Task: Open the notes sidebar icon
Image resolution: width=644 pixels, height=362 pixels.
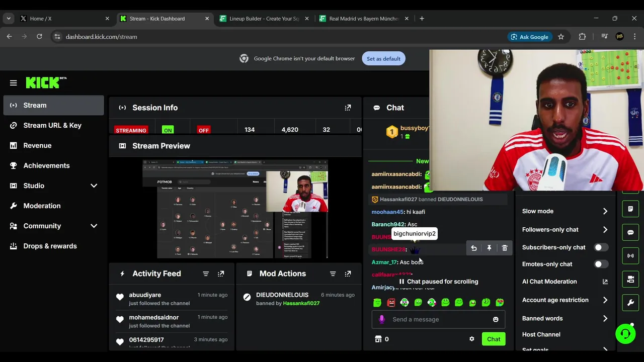Action: (x=630, y=209)
